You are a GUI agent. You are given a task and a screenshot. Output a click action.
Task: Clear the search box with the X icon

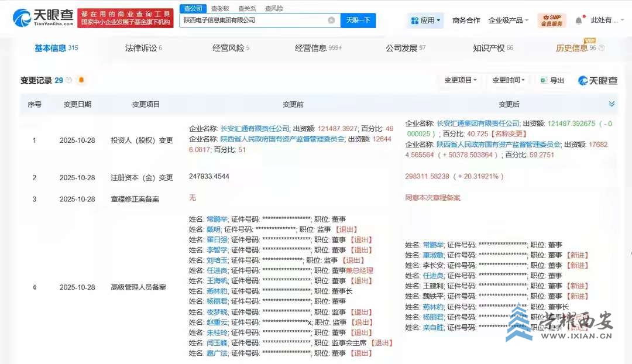[331, 20]
